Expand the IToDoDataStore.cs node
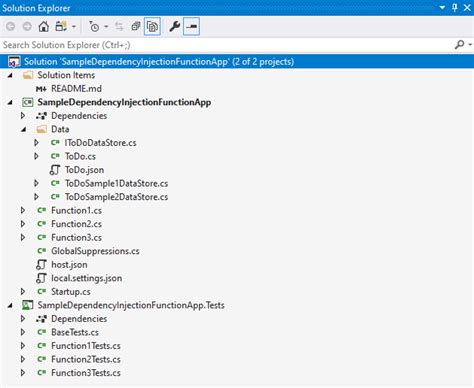This screenshot has width=474, height=388. point(36,143)
